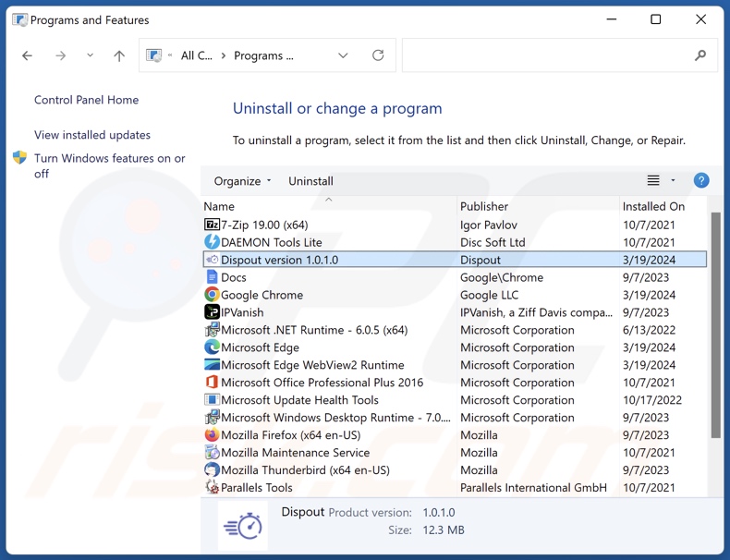Click the Programs and Features title icon
The image size is (730, 560).
point(20,19)
